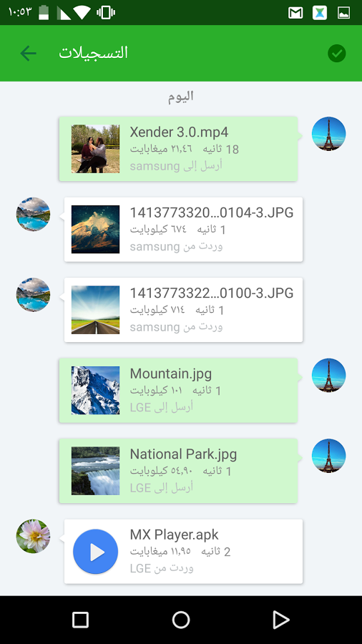Image resolution: width=362 pixels, height=644 pixels.
Task: Tap the Eiffel Tower avatar beside National Park.jpg
Action: tap(328, 456)
